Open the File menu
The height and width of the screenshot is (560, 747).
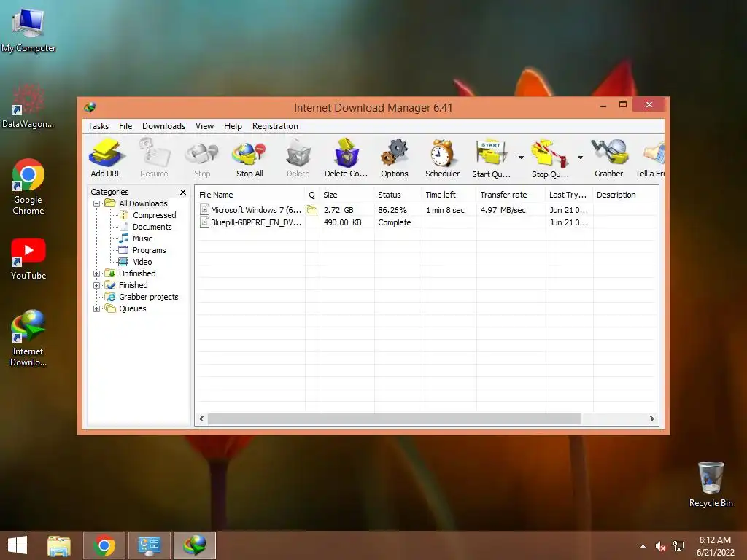pyautogui.click(x=125, y=126)
